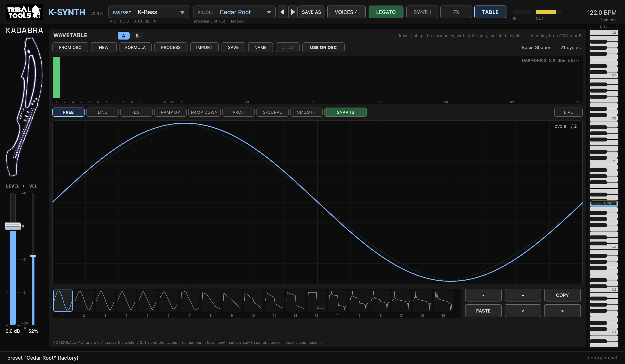Image resolution: width=625 pixels, height=364 pixels.
Task: Open the FROM OSC options
Action: tap(70, 47)
